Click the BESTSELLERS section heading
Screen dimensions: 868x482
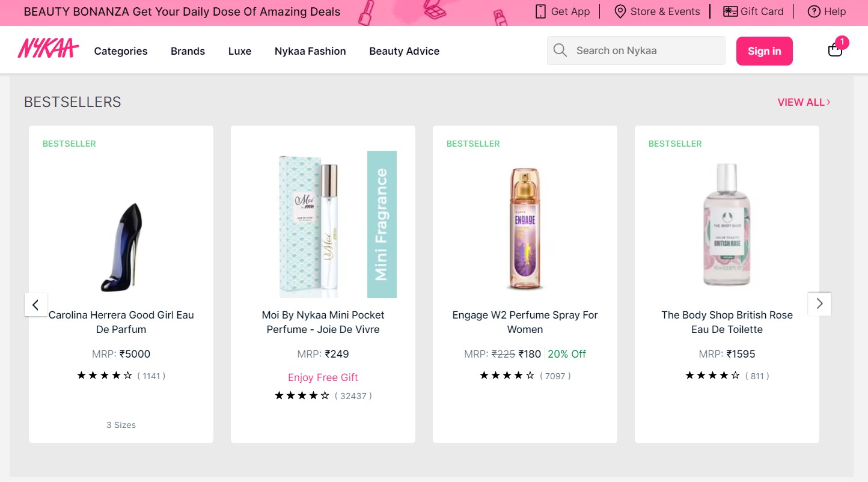pos(73,102)
